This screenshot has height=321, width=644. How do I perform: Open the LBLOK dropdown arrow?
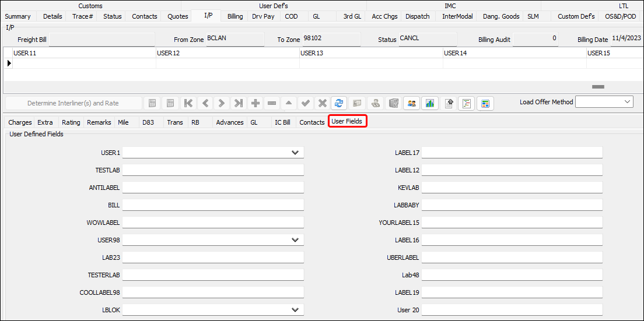tap(295, 310)
